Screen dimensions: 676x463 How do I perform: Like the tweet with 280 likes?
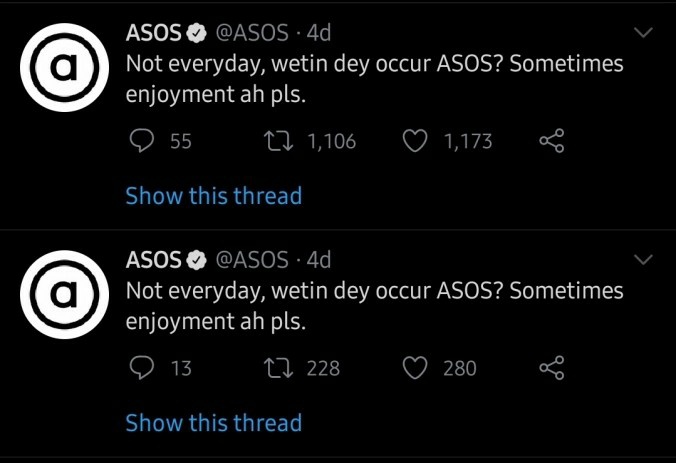(x=415, y=369)
